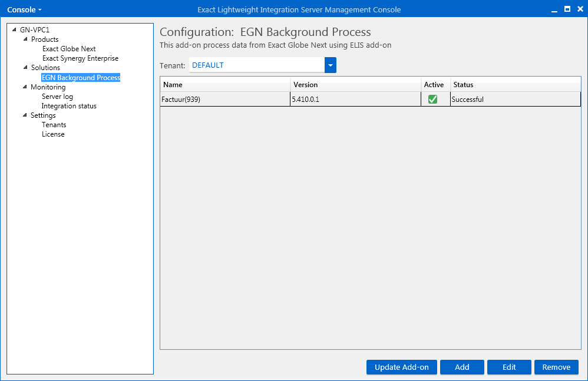The height and width of the screenshot is (381, 588).
Task: Open Integration status in tree
Action: pos(69,106)
